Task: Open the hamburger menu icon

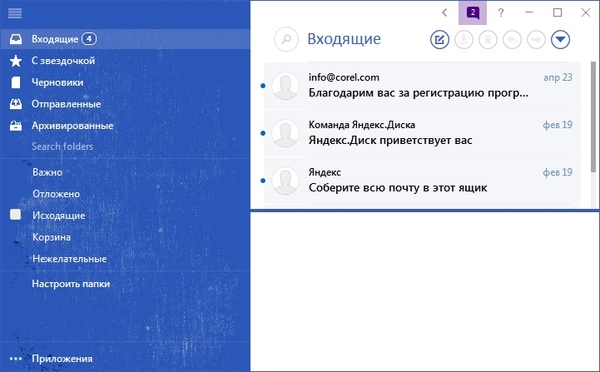Action: (x=15, y=13)
